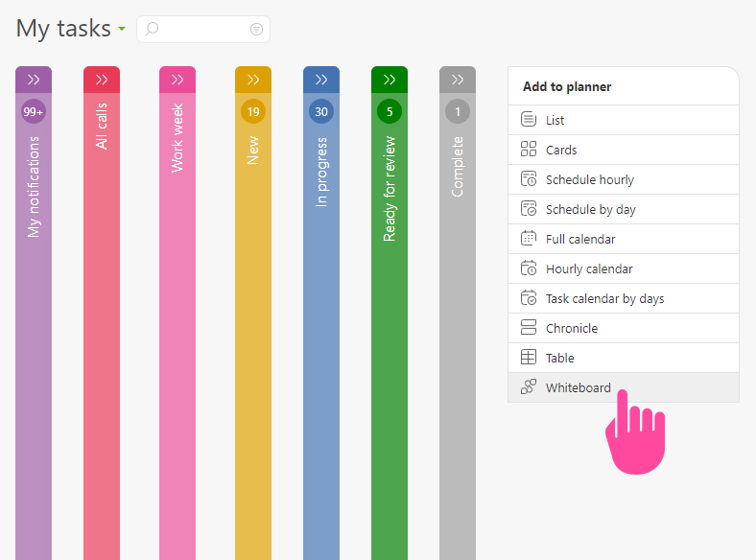Screen dimensions: 756x560
Task: Click the Schedule hourly icon
Action: click(528, 179)
